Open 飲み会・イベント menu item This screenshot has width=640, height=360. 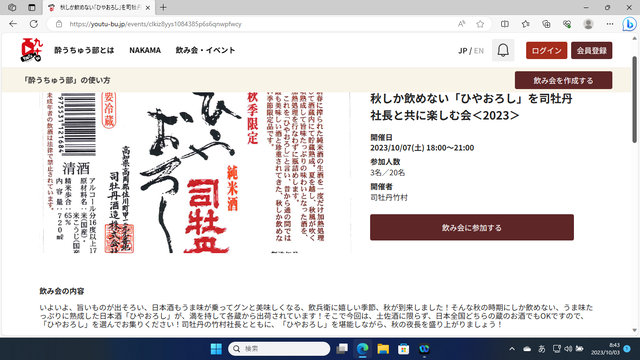tap(205, 50)
